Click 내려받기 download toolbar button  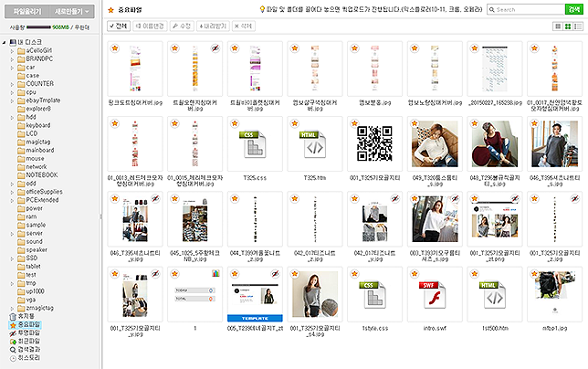click(213, 26)
